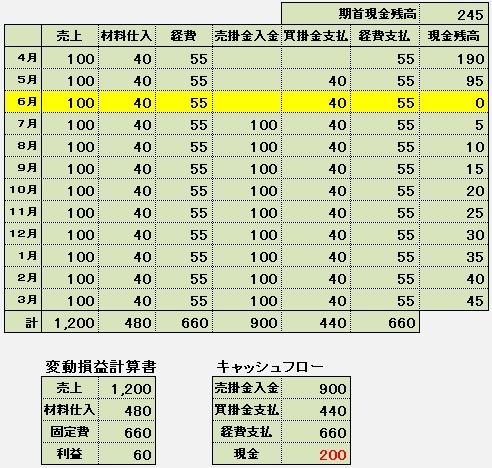Select the 材料仕入 column header
This screenshot has height=468, width=492.
127,36
